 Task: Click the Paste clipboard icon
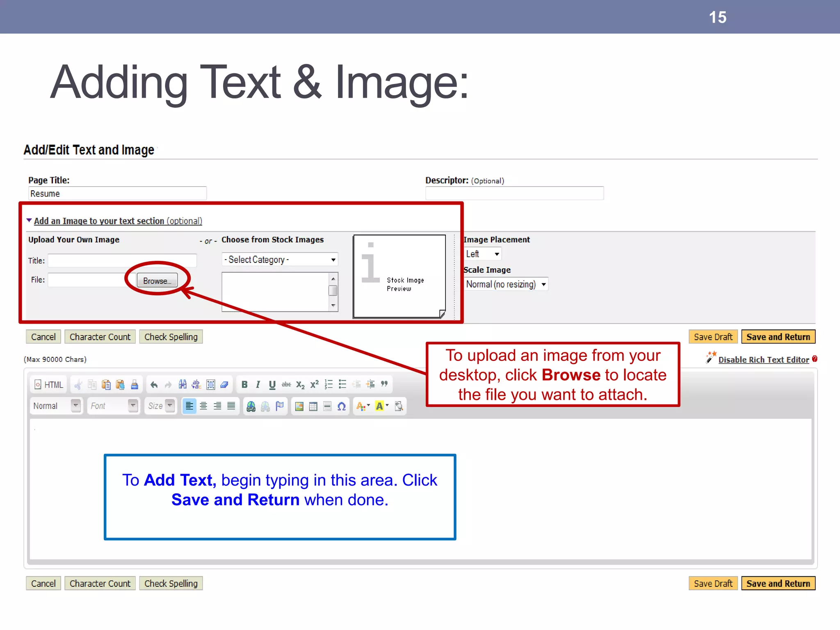[x=106, y=385]
